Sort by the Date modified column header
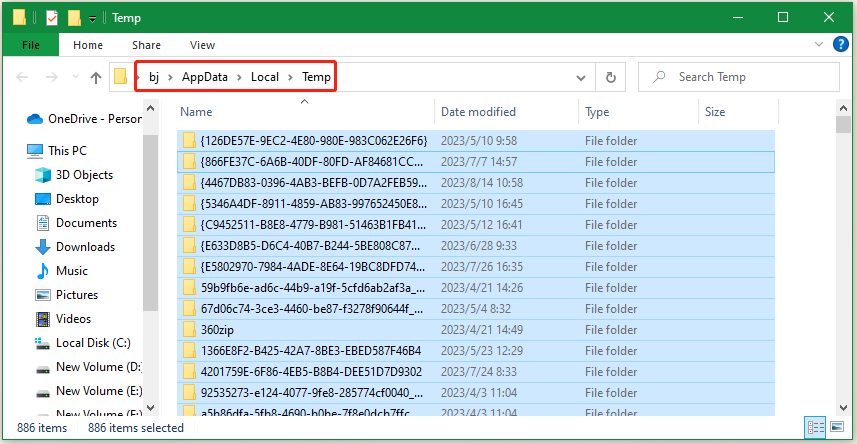Viewport: 857px width, 444px height. [478, 112]
